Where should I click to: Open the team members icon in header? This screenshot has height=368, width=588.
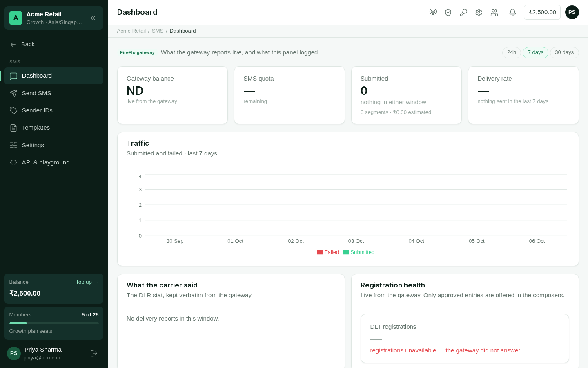tap(494, 12)
